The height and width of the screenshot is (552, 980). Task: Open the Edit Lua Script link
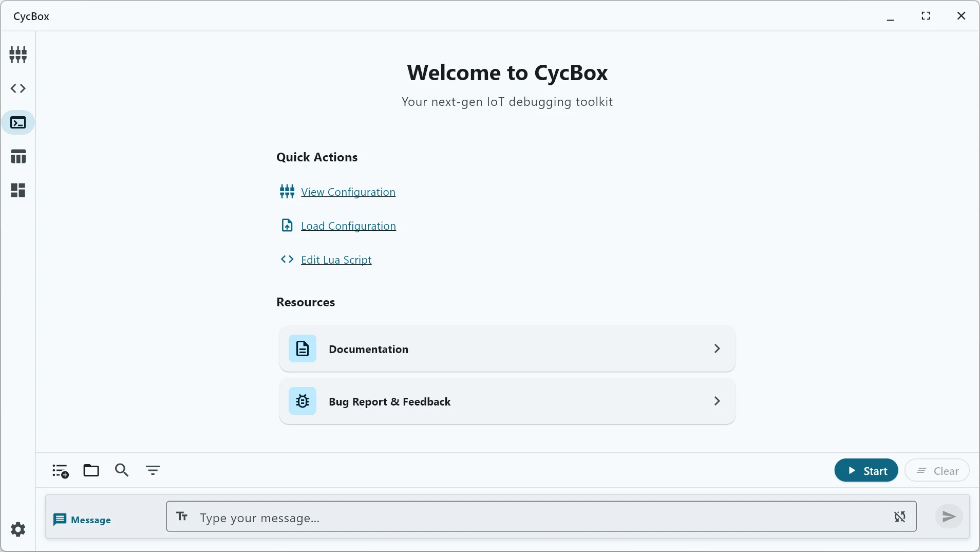pyautogui.click(x=336, y=260)
